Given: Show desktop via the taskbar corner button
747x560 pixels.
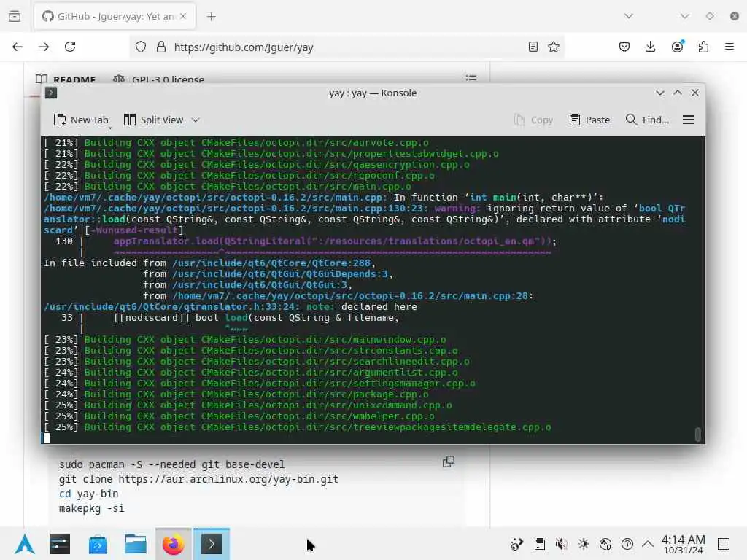Looking at the screenshot, I should point(724,544).
